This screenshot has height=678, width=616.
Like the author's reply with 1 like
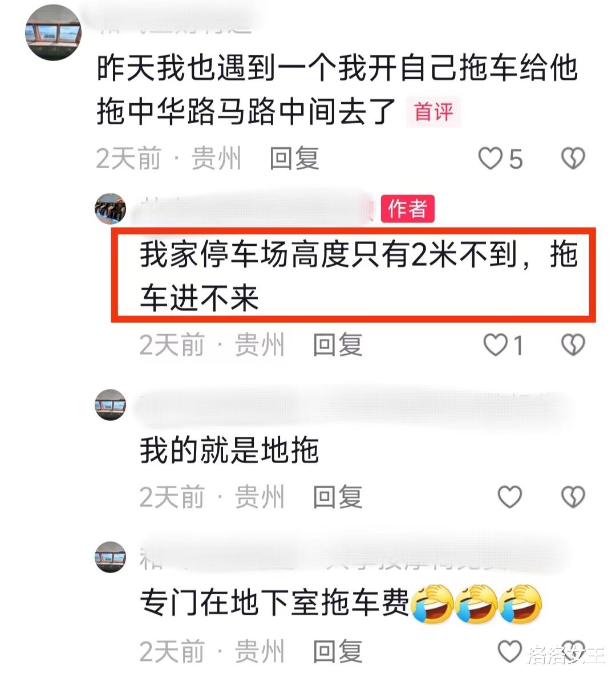(x=495, y=344)
